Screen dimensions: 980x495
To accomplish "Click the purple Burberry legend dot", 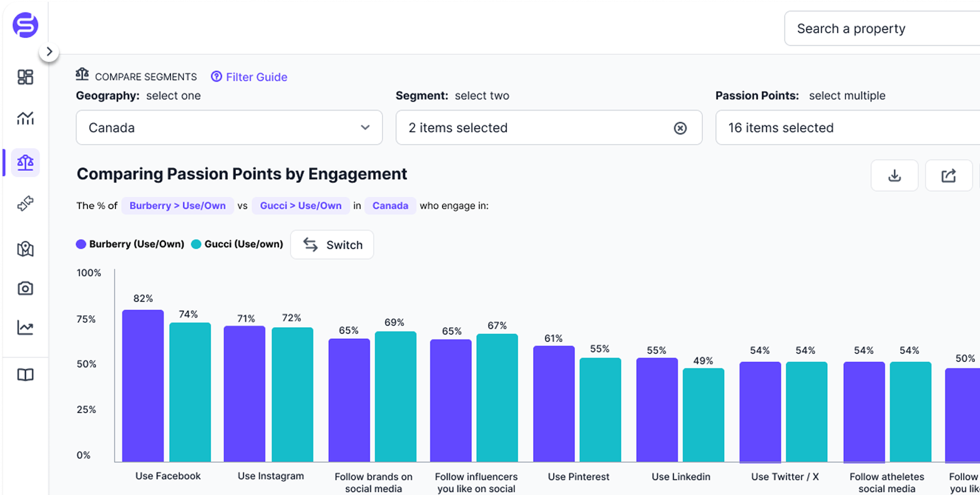I will click(x=81, y=244).
